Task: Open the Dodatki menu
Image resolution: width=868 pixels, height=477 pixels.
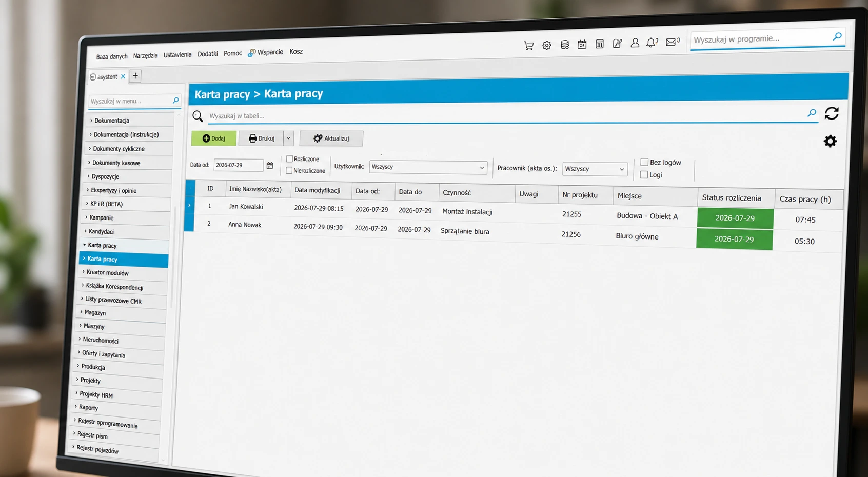Action: 208,54
